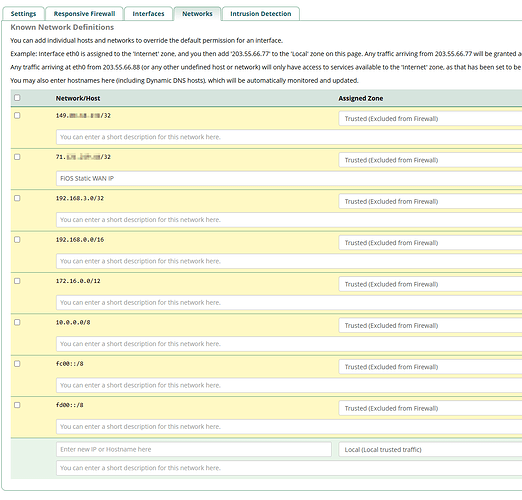The image size is (522, 500).
Task: Click the 192.168.0.0/16 network address
Action: (x=80, y=240)
